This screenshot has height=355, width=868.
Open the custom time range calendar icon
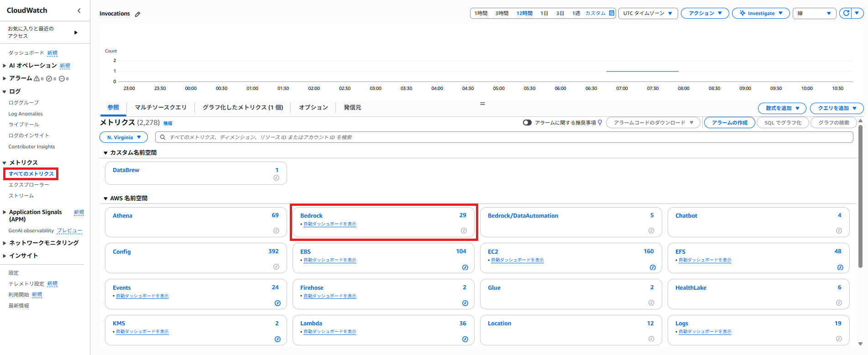[x=612, y=13]
